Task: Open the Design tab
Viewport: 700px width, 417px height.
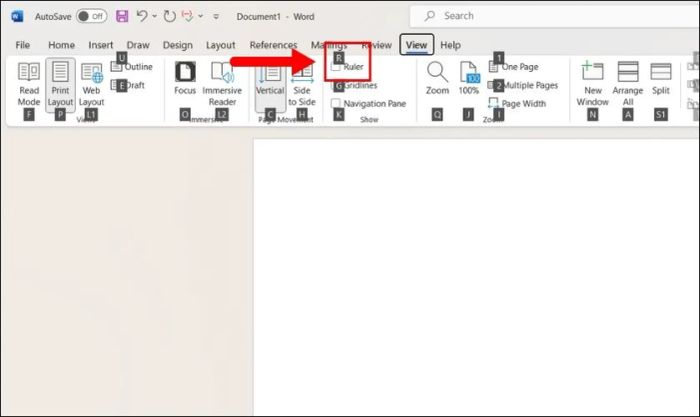Action: [x=178, y=45]
